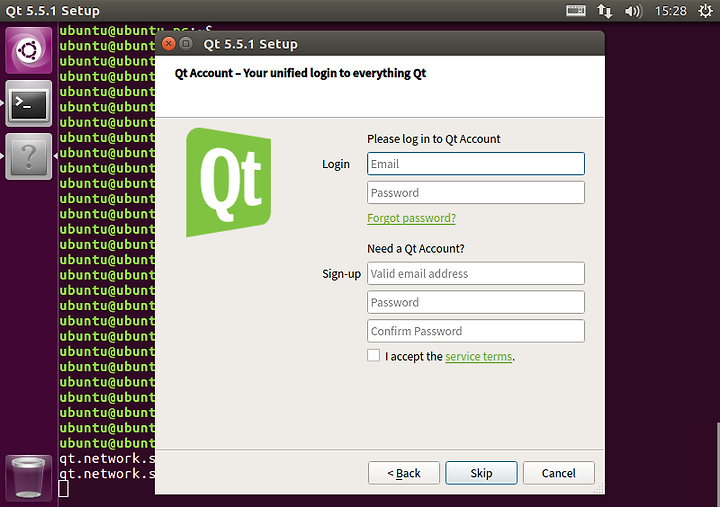Click the dialog resize grip corner
This screenshot has width=720, height=507.
click(x=599, y=490)
